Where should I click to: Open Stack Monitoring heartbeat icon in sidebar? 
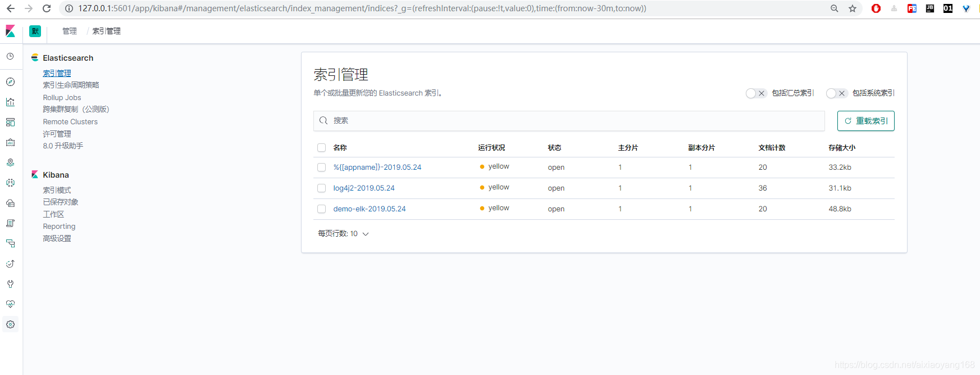(x=10, y=304)
